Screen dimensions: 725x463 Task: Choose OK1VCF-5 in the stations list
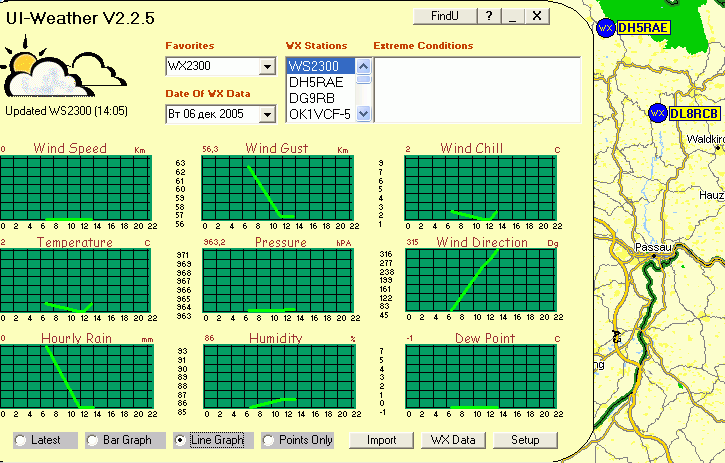click(x=319, y=114)
